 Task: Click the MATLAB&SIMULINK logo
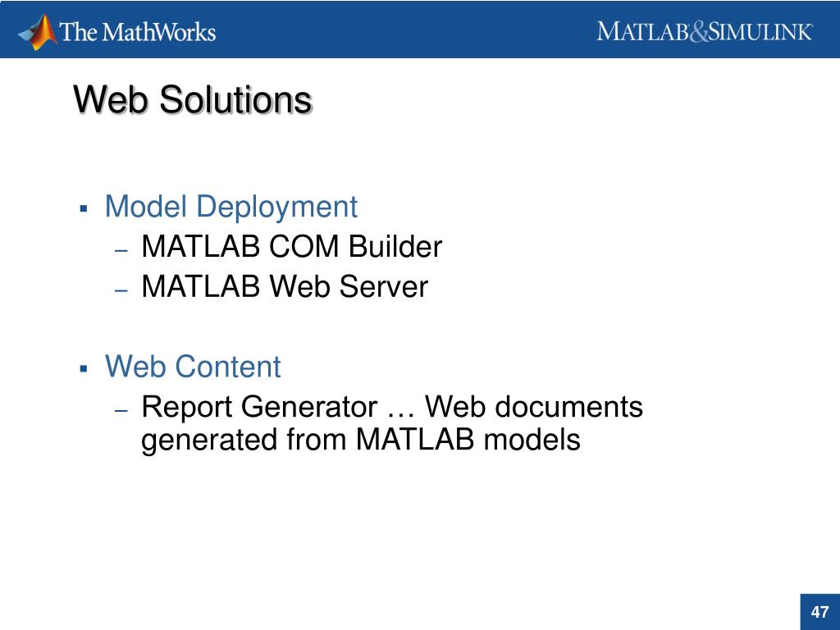tap(705, 32)
